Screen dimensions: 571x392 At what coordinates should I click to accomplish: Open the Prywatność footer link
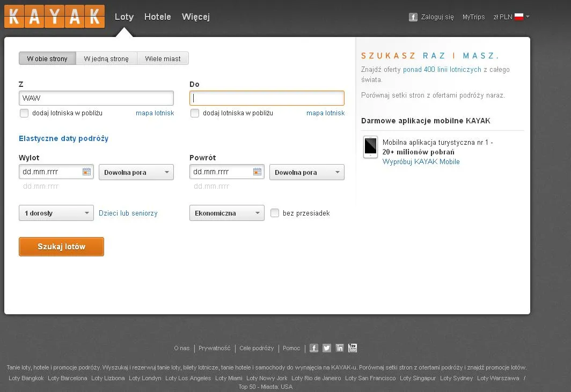(x=215, y=349)
